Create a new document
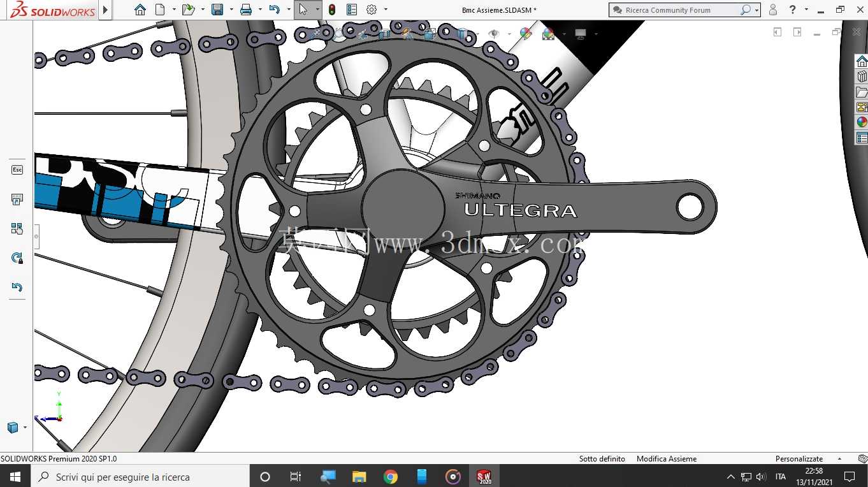This screenshot has width=868, height=487. click(160, 10)
